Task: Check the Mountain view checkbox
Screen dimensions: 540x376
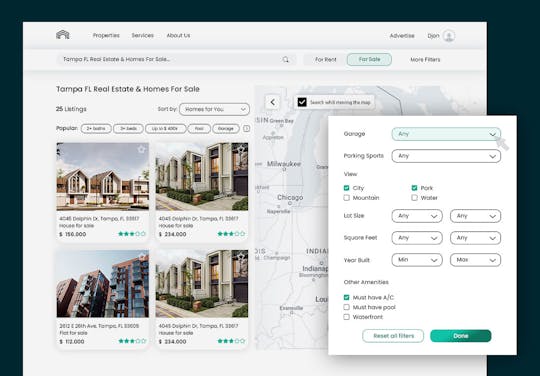Action: [346, 198]
